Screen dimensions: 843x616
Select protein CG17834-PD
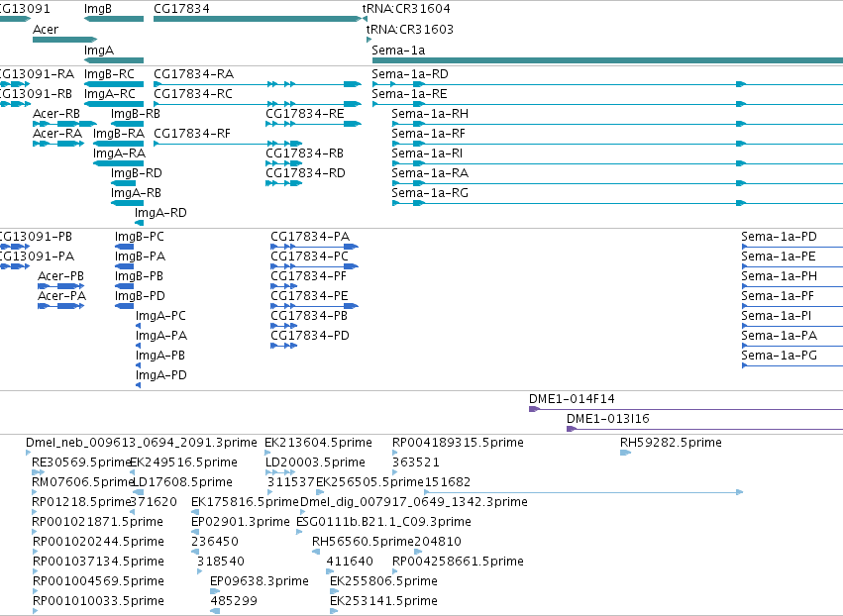tap(284, 345)
